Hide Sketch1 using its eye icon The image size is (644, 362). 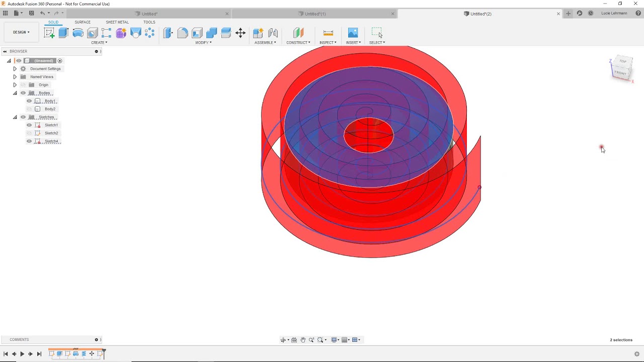29,125
